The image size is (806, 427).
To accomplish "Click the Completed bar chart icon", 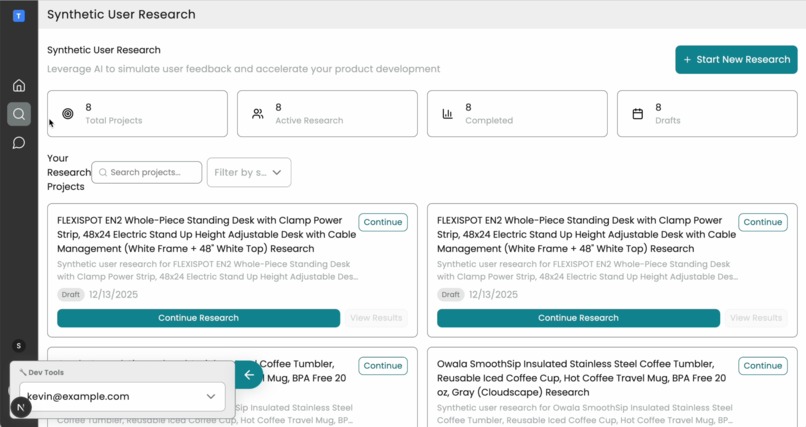I will [x=448, y=114].
